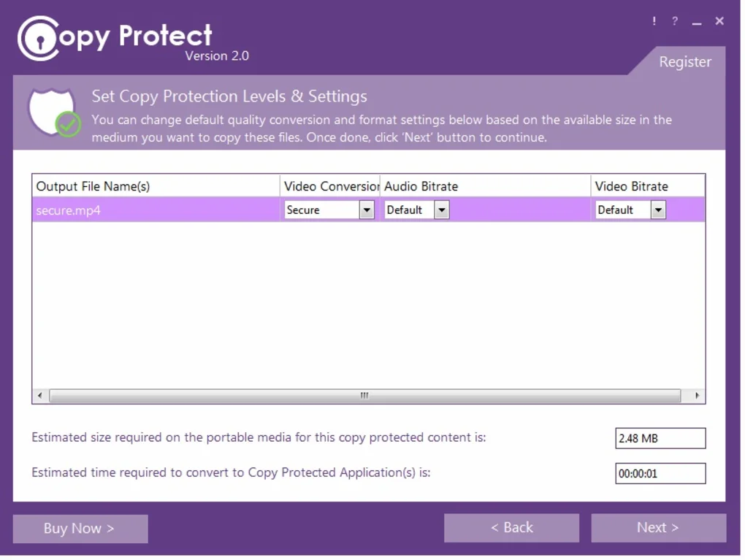This screenshot has height=560, width=745.
Task: Click the exclamation mark info icon
Action: pyautogui.click(x=654, y=21)
